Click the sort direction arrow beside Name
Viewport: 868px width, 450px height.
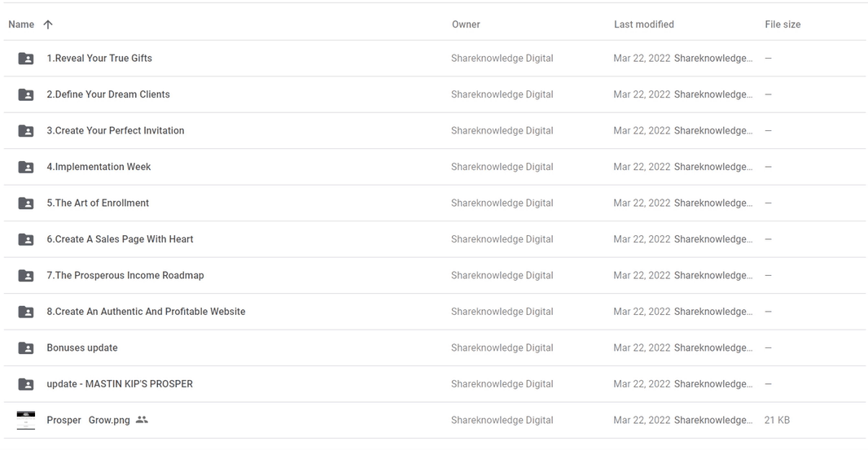48,24
